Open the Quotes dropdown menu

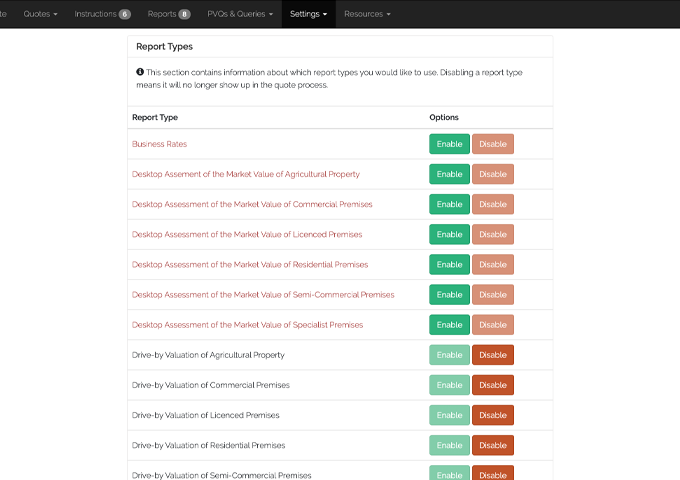coord(40,14)
